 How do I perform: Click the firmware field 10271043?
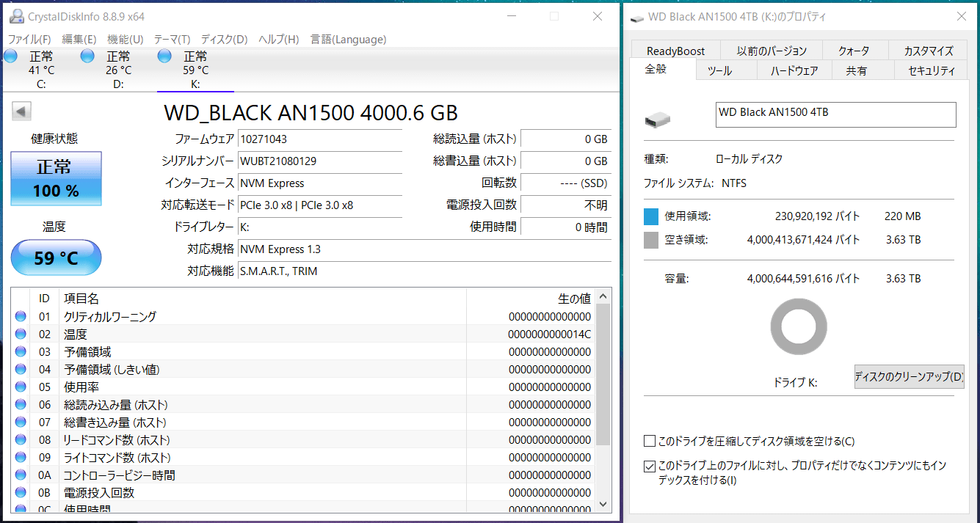320,139
